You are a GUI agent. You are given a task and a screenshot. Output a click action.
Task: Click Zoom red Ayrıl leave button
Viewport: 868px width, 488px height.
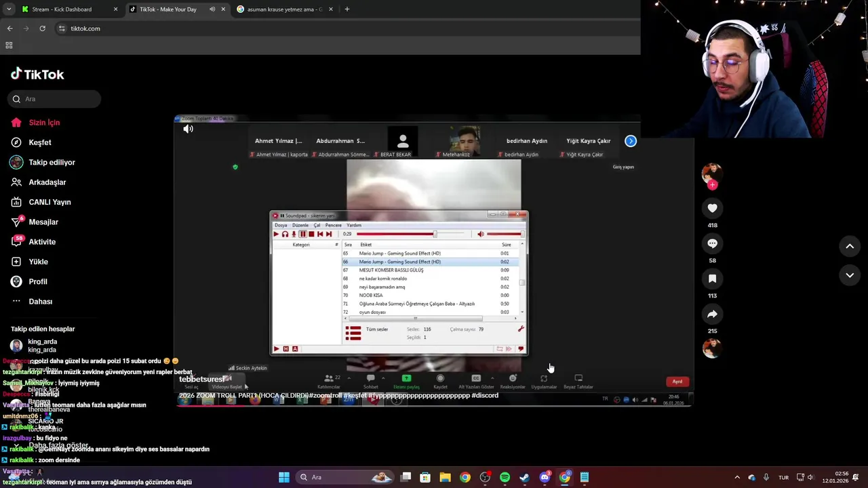tap(677, 382)
